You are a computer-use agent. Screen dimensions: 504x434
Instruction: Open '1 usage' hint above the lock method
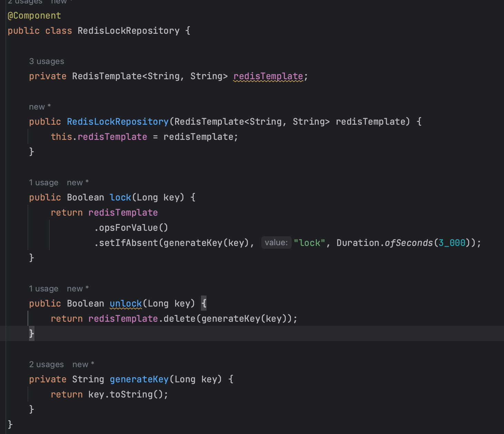pos(44,183)
